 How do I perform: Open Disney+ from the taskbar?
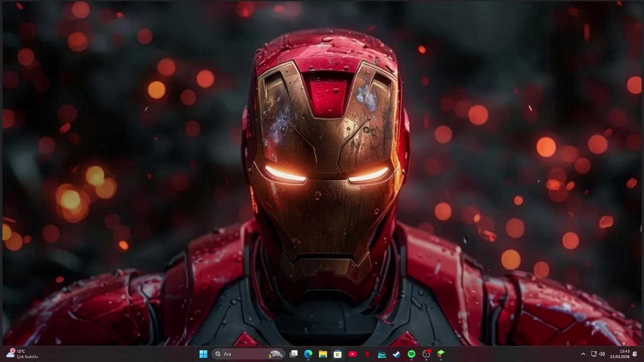(x=382, y=354)
